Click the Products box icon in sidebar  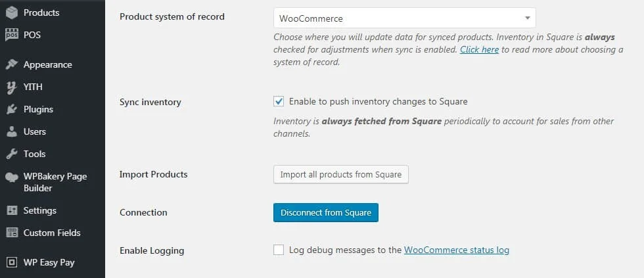pyautogui.click(x=12, y=12)
